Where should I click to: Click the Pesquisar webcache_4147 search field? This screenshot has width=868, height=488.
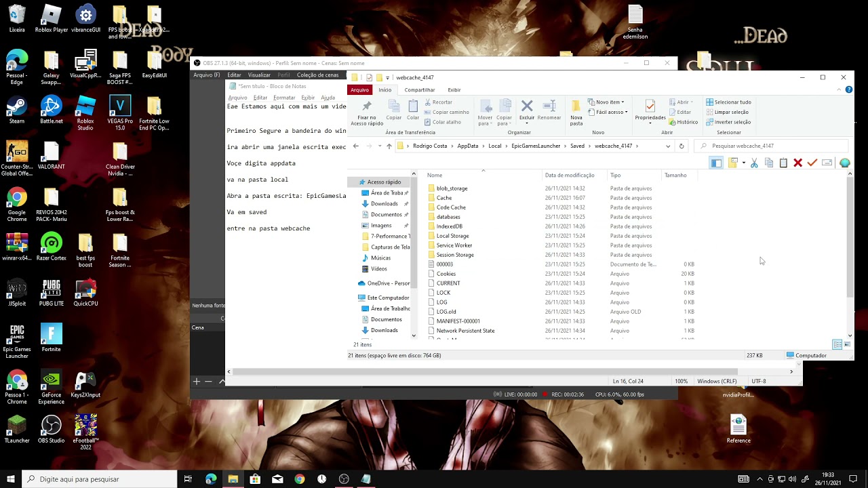(773, 146)
